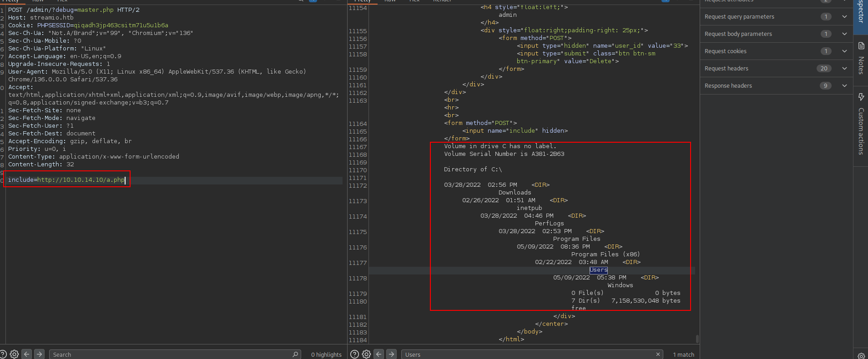
Task: Click the '0 highlights' counter
Action: pos(326,354)
